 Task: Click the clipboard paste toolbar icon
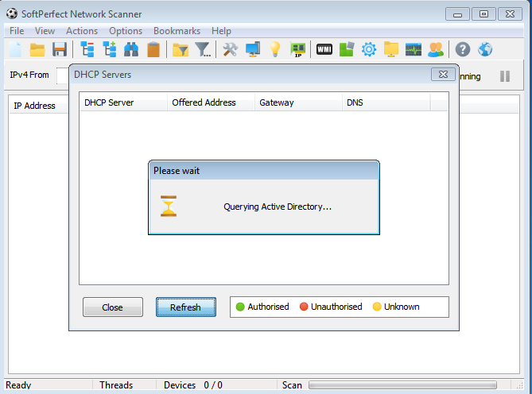click(153, 50)
